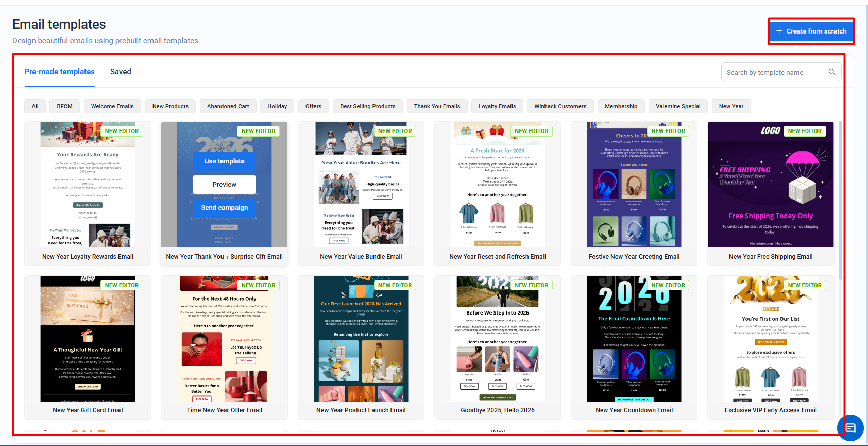The image size is (868, 446).
Task: Preview the New Year Thank You template
Action: (224, 185)
